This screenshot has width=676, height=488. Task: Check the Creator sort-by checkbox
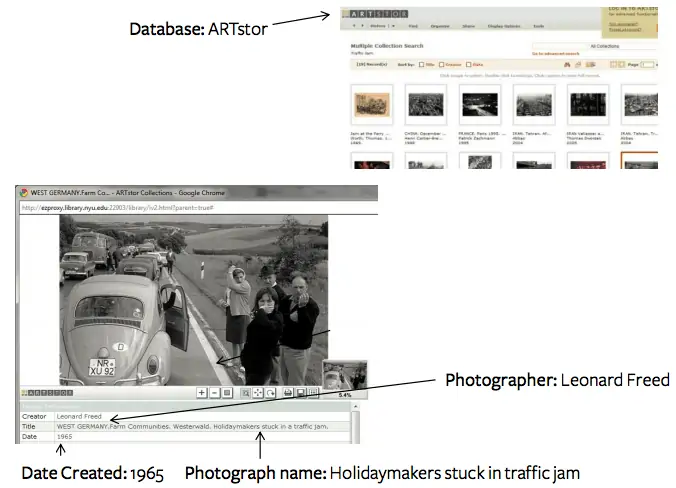point(442,64)
